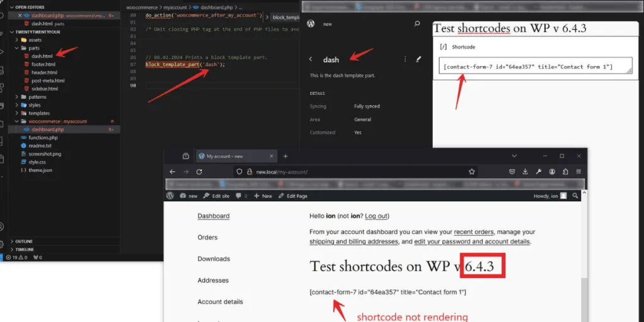Open footer.html in the file tree
The width and height of the screenshot is (644, 322).
(44, 64)
